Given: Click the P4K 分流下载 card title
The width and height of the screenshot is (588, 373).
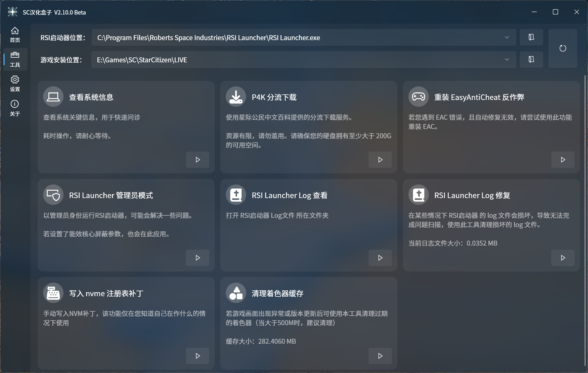Looking at the screenshot, I should click(274, 97).
